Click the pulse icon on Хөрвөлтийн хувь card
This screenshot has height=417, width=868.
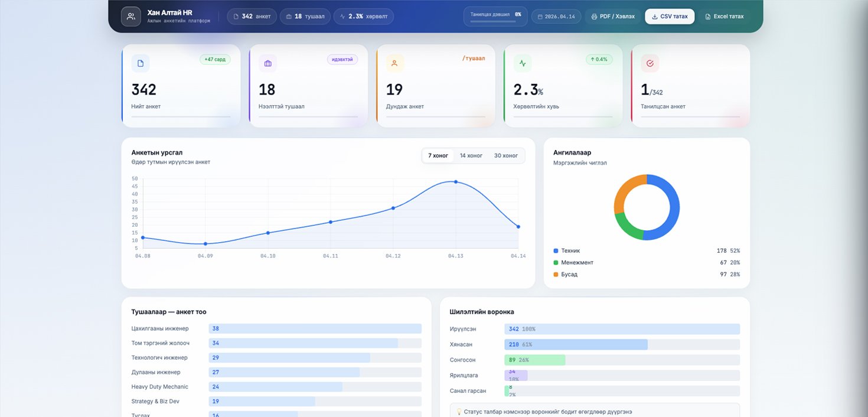point(523,63)
